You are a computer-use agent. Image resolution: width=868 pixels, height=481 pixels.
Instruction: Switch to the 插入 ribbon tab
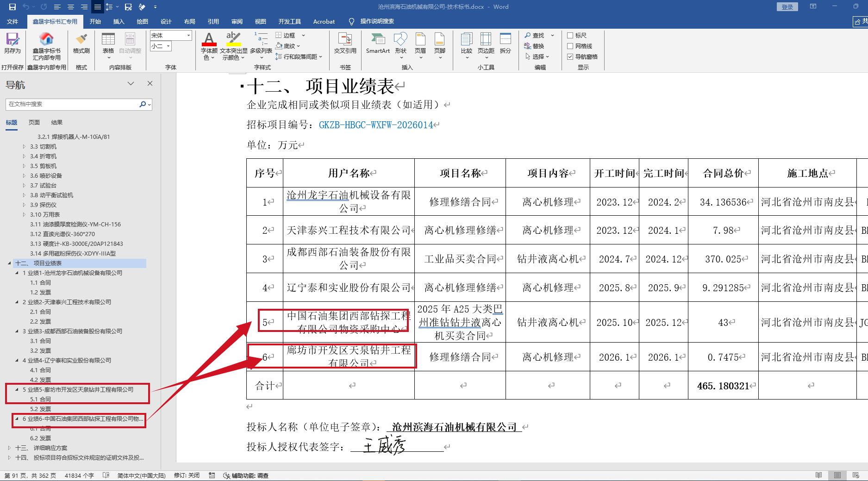[x=119, y=21]
